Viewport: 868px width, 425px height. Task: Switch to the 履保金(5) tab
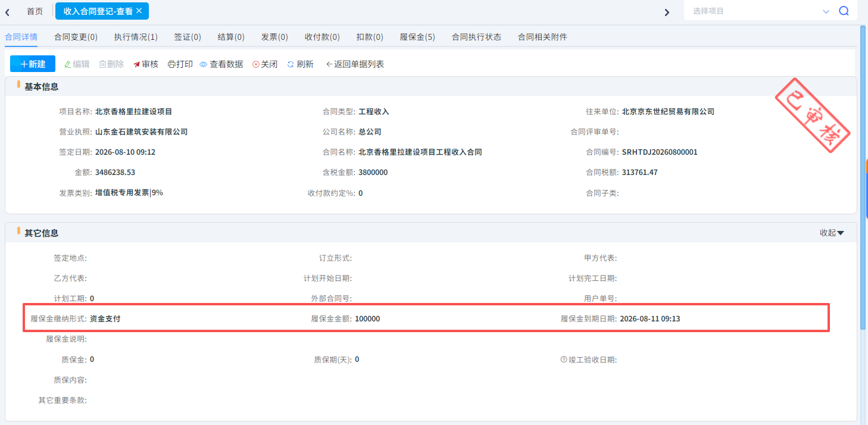(417, 37)
